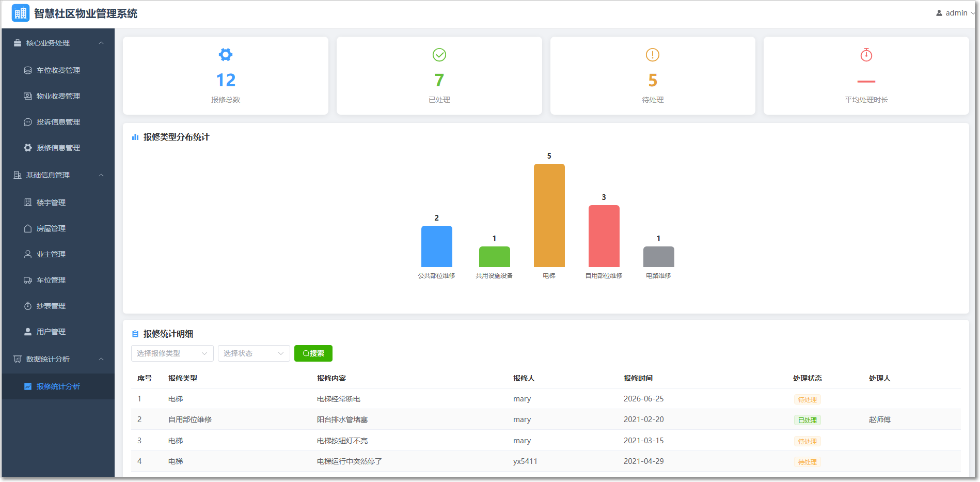
Task: Click the 处理状态 column header
Action: point(808,378)
